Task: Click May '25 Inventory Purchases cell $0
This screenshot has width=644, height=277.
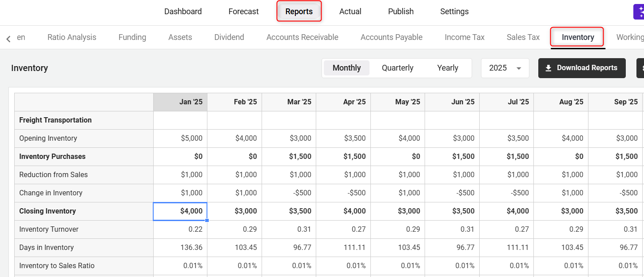Action: click(x=398, y=157)
